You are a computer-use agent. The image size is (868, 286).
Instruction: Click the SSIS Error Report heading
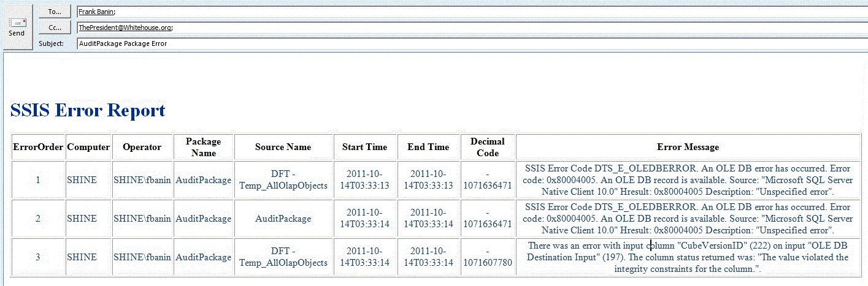[88, 110]
